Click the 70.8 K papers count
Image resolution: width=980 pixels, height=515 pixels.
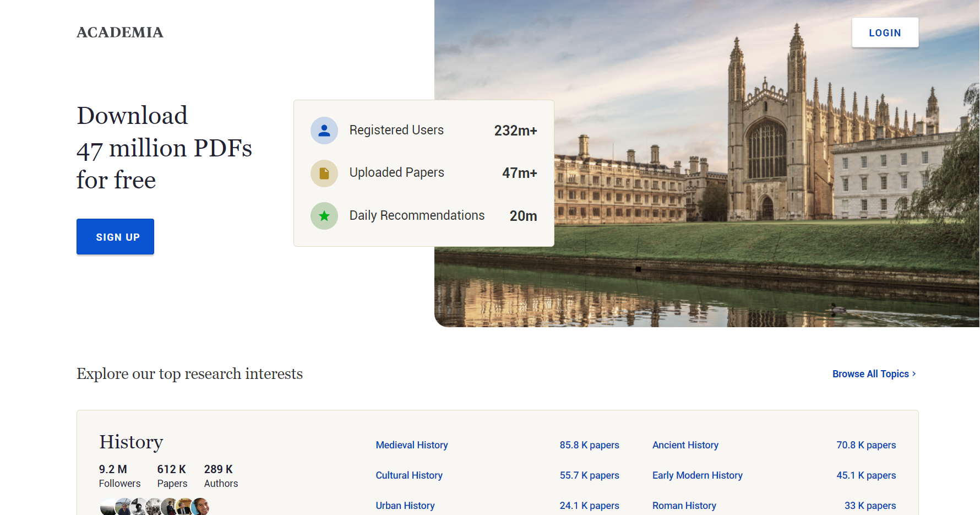coord(866,445)
